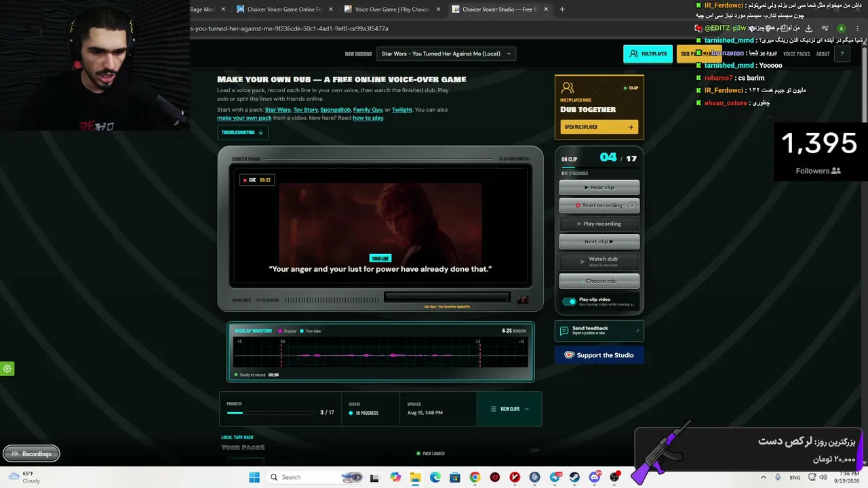Click the Send feedback chat bubble icon
This screenshot has width=868, height=488.
[x=564, y=331]
